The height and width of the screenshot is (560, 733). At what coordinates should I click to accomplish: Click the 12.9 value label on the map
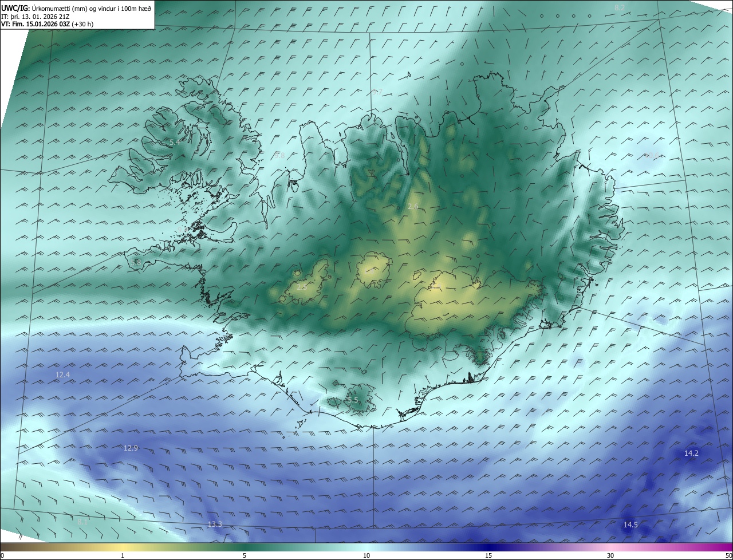coord(131,448)
